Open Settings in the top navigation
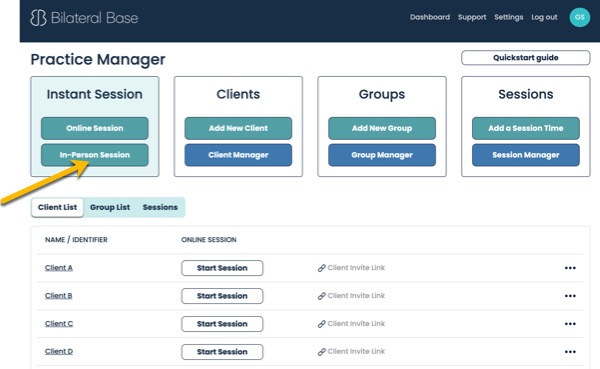 509,17
